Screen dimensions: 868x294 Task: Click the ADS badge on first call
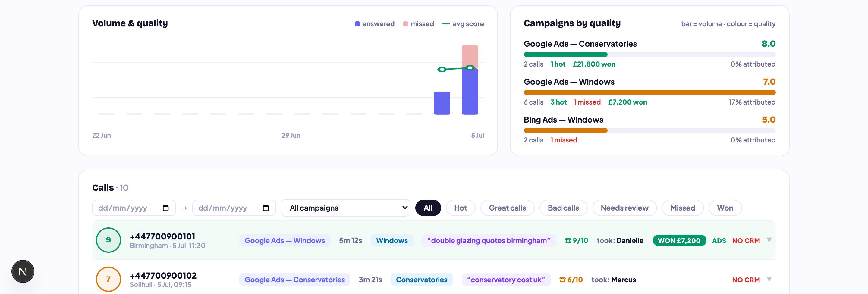(719, 241)
